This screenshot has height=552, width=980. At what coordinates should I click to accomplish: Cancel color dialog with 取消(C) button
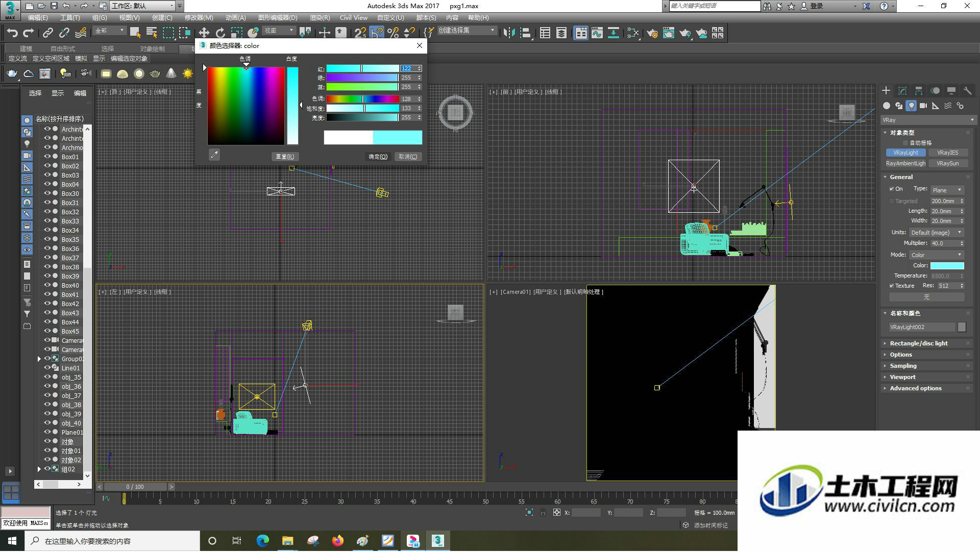click(x=408, y=157)
